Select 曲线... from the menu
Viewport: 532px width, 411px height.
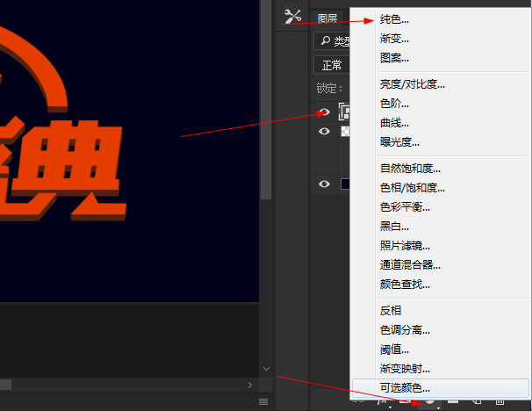coord(394,122)
